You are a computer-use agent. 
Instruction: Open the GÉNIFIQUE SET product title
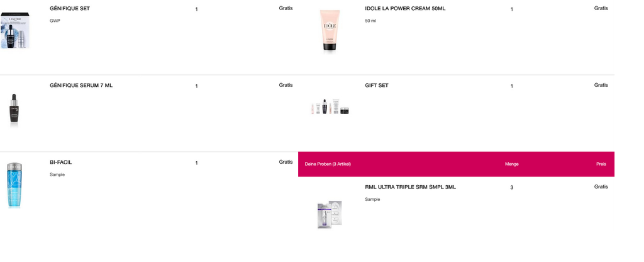(x=70, y=9)
